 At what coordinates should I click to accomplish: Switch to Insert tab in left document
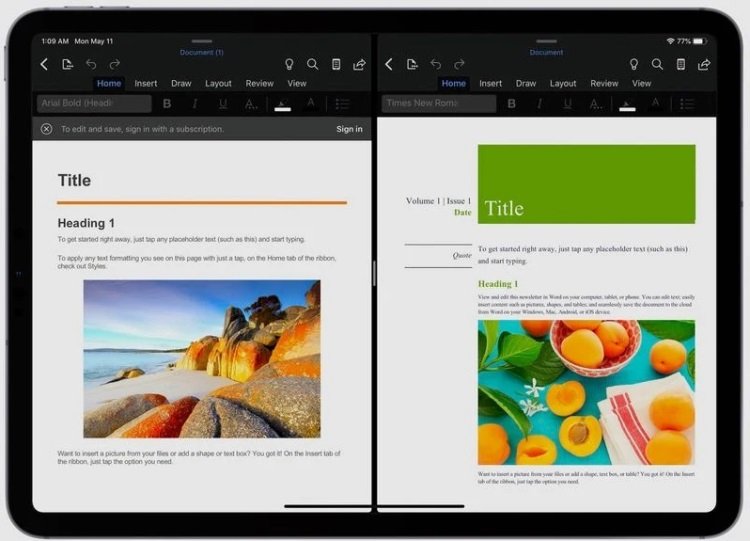[145, 83]
